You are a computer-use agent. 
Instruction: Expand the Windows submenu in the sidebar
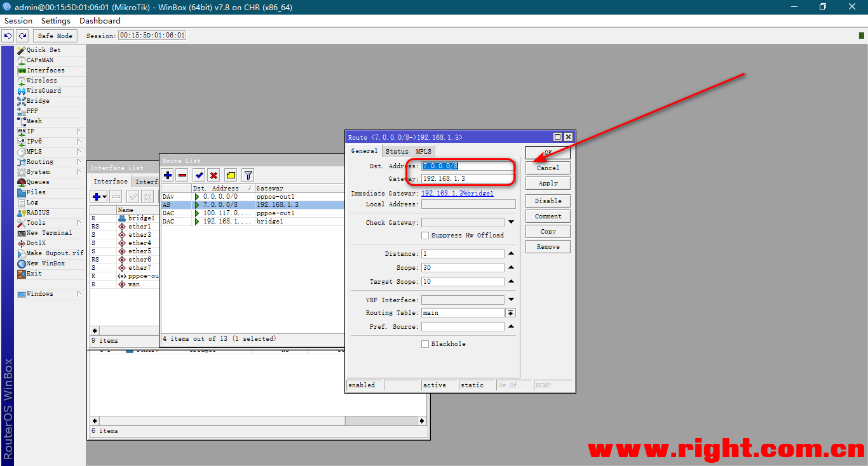point(79,294)
